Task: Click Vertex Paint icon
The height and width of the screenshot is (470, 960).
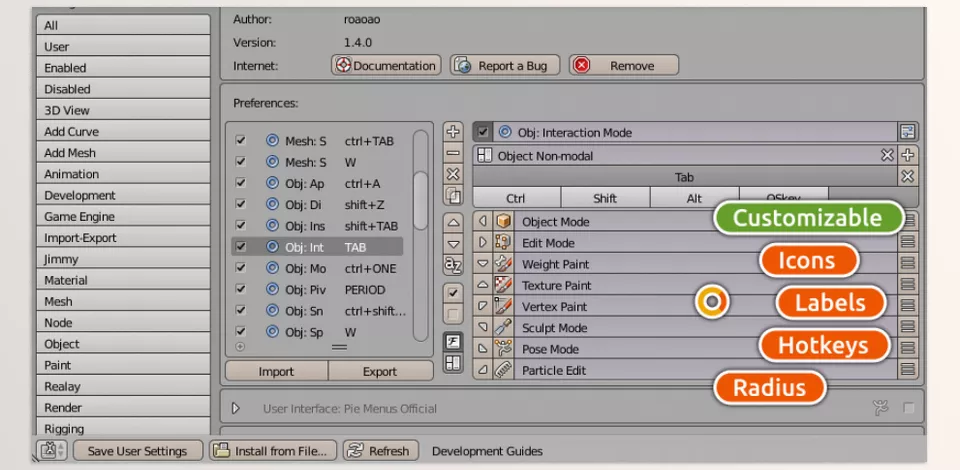Action: pos(503,307)
